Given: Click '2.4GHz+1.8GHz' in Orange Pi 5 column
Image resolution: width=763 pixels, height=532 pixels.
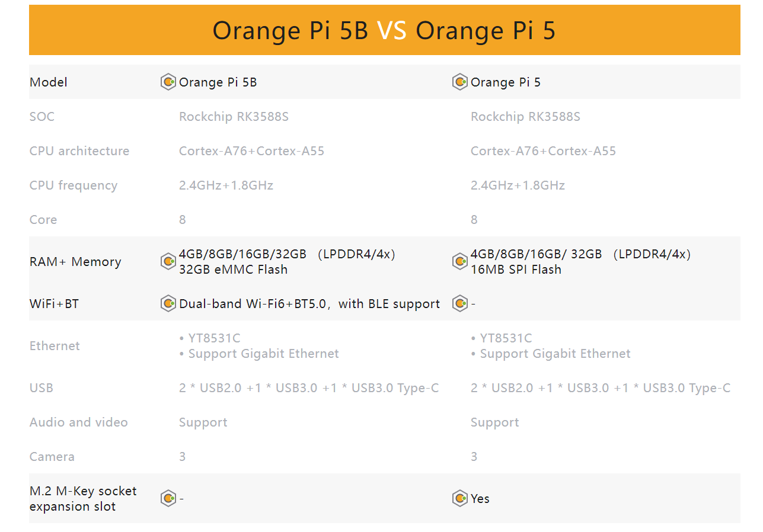Looking at the screenshot, I should pyautogui.click(x=518, y=185).
